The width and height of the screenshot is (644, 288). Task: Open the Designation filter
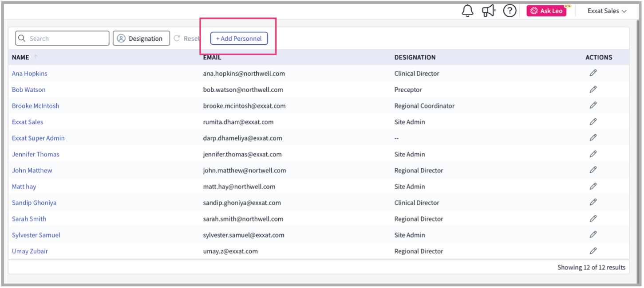pyautogui.click(x=141, y=38)
